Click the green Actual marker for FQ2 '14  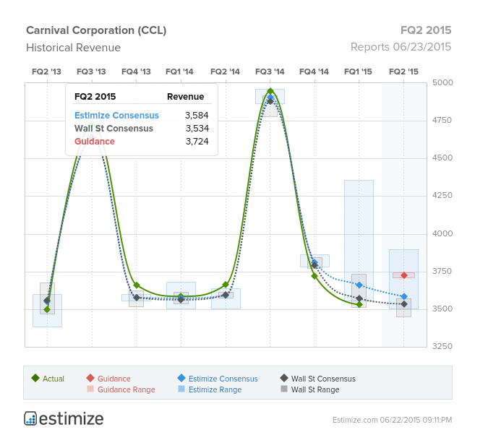tap(226, 285)
